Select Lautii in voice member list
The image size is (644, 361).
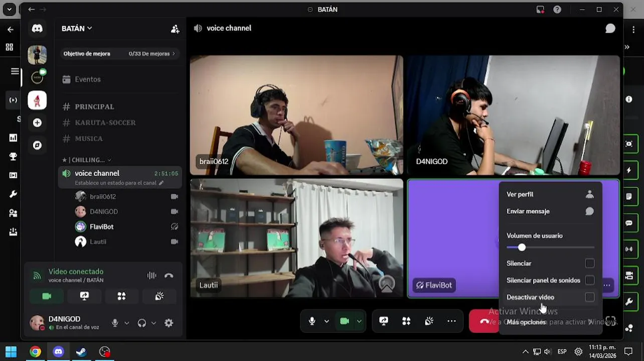tap(126, 242)
